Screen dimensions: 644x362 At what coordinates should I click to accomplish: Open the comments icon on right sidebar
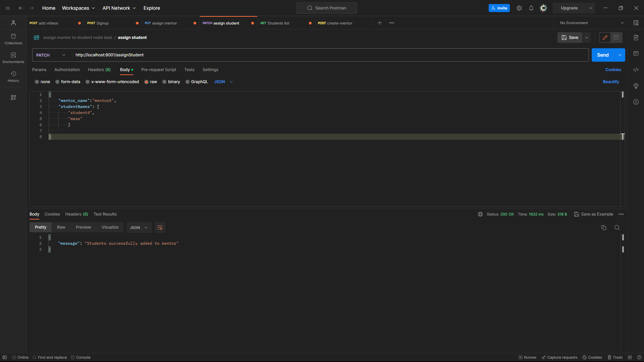pyautogui.click(x=636, y=54)
